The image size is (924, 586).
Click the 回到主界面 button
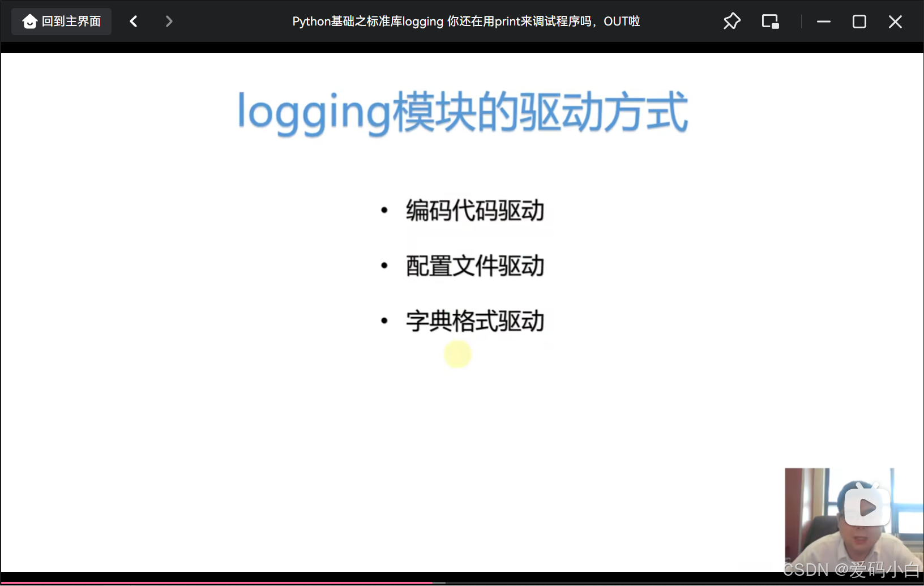(x=61, y=21)
